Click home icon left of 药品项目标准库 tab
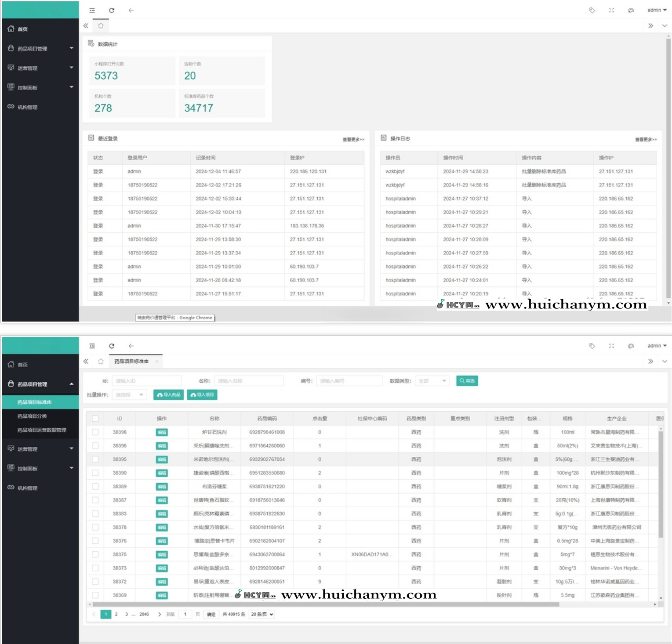This screenshot has height=644, width=672. click(101, 362)
